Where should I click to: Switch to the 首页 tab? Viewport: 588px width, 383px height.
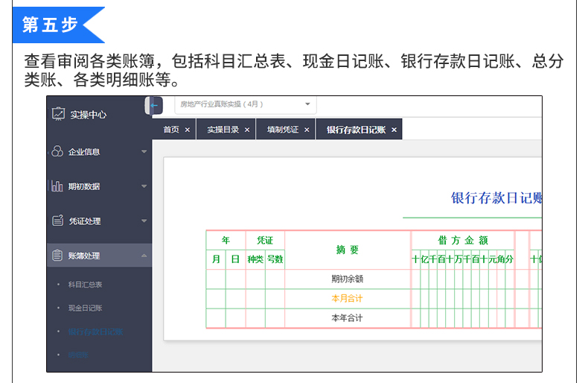pos(171,130)
